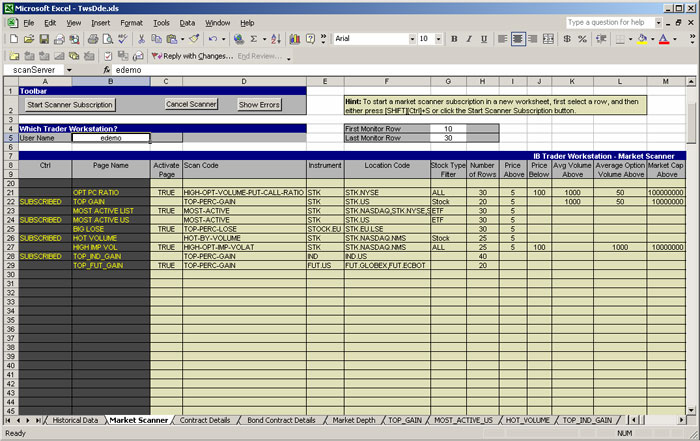Open the Fill Color dropdown arrow
Image resolution: width=700 pixels, height=441 pixels.
point(652,39)
